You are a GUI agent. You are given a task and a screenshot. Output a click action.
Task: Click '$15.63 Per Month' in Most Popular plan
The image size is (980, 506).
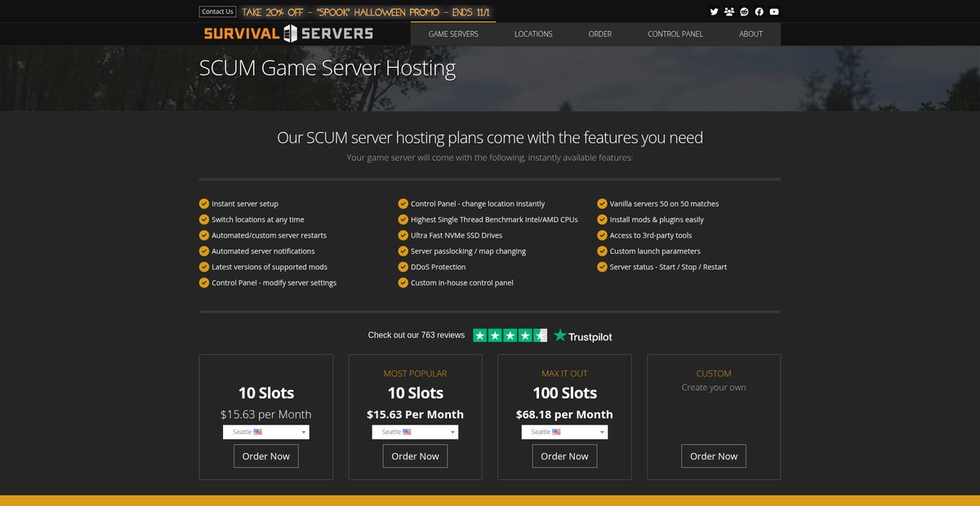tap(415, 415)
